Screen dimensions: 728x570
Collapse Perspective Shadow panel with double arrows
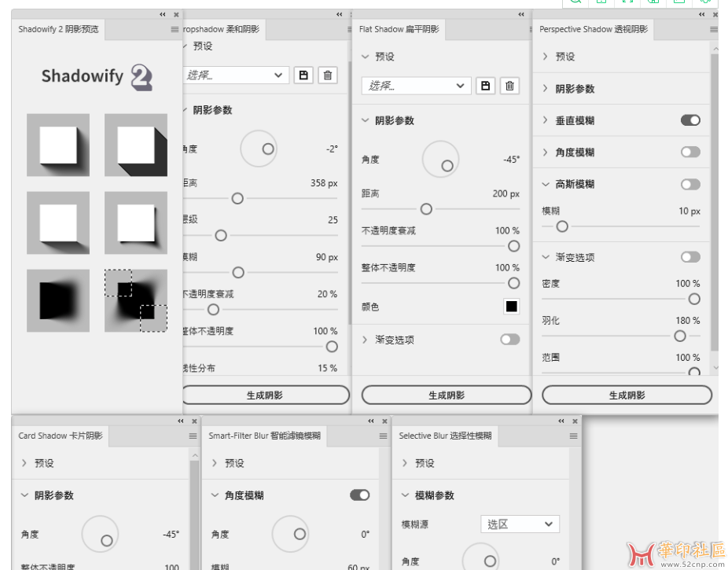tap(702, 14)
